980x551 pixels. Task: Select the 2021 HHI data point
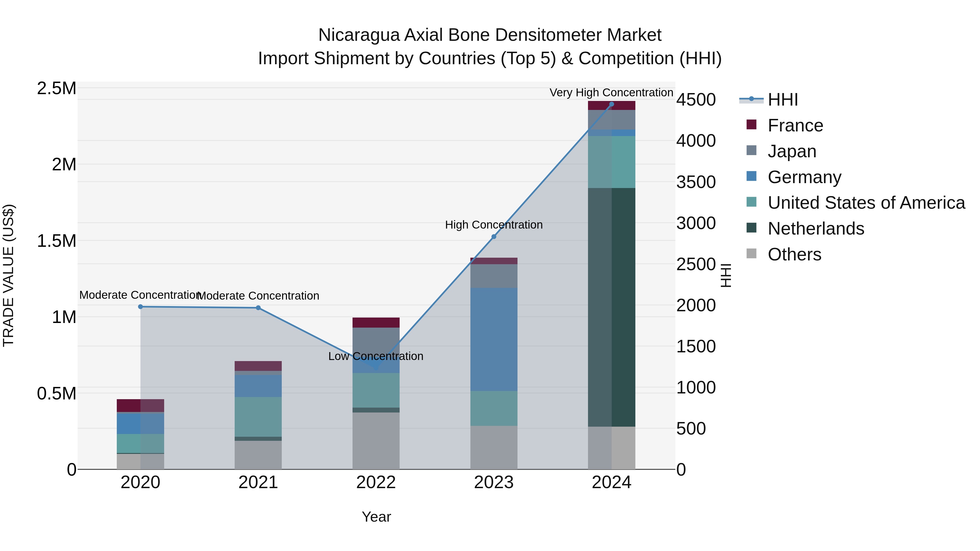[x=258, y=308]
